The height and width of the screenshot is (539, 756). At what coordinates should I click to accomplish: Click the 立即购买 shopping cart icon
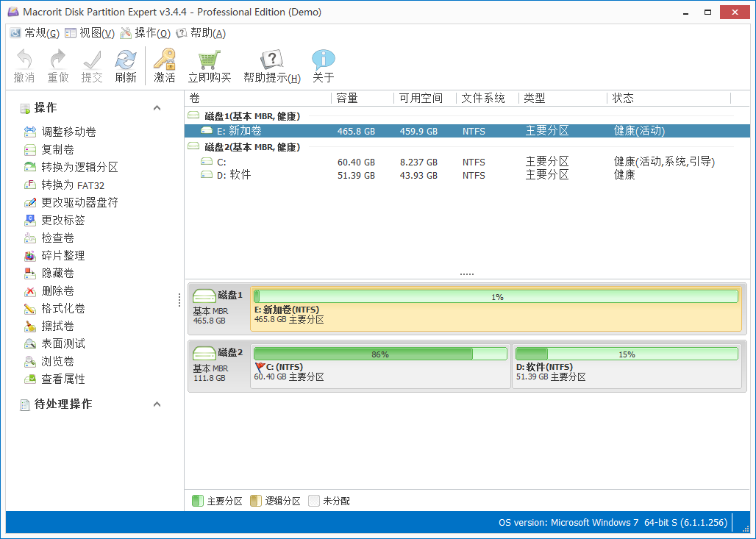coord(210,60)
